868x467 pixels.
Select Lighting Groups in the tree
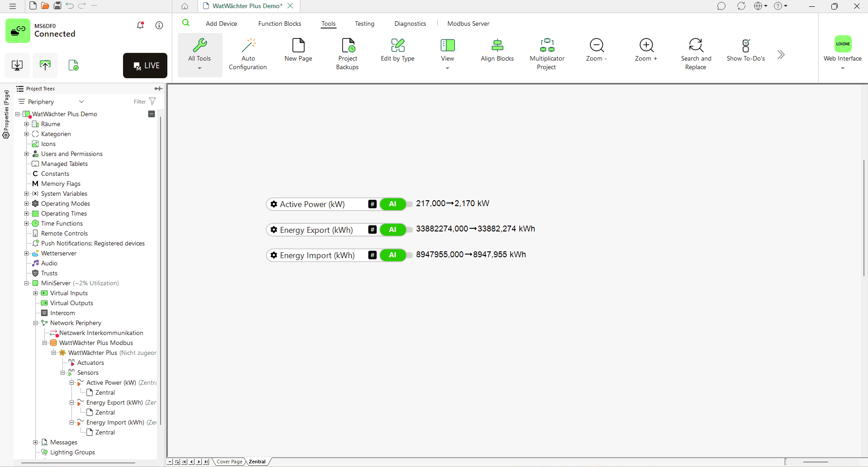click(72, 452)
